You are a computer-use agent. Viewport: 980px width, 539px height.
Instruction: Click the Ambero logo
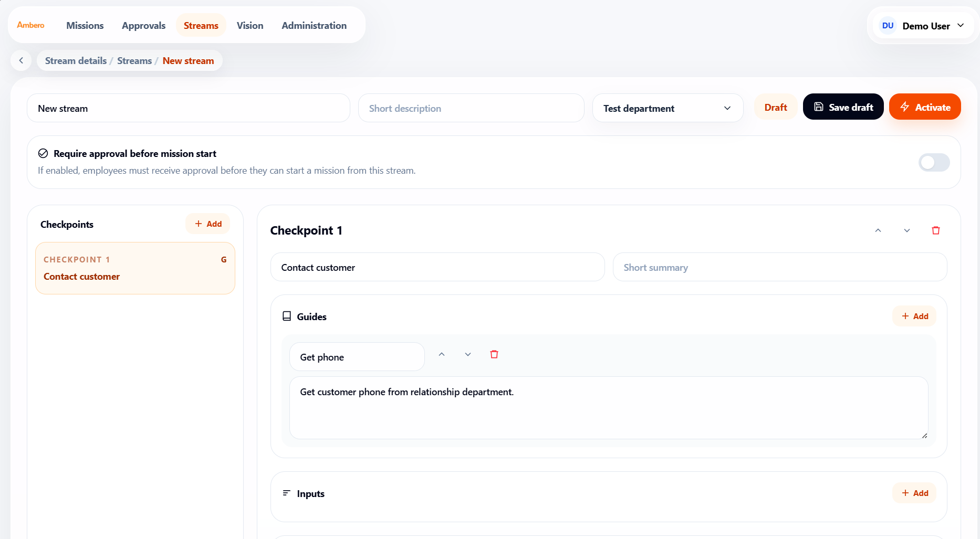pos(30,25)
